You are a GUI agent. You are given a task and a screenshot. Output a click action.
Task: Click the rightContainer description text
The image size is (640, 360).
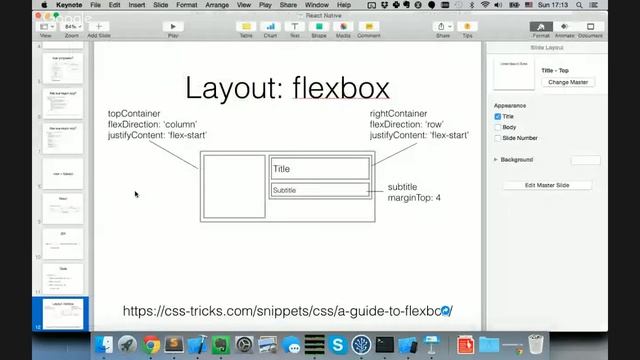[419, 124]
